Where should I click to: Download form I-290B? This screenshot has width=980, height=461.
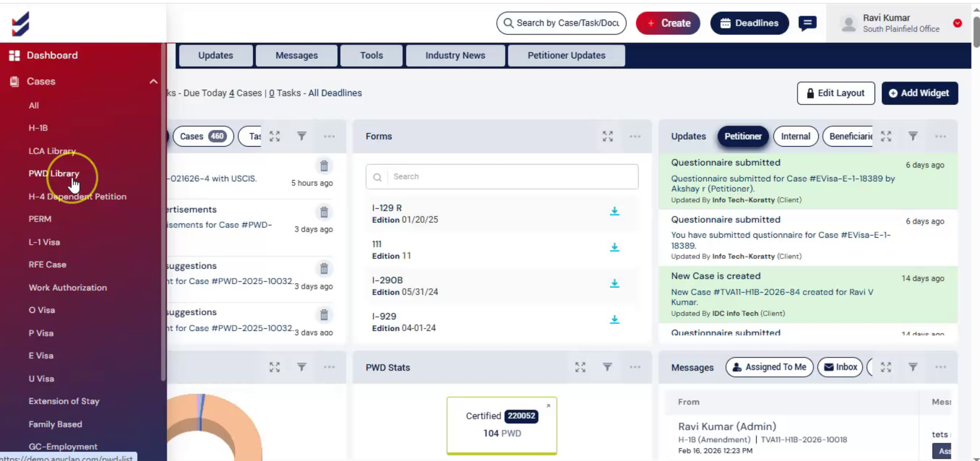click(615, 283)
